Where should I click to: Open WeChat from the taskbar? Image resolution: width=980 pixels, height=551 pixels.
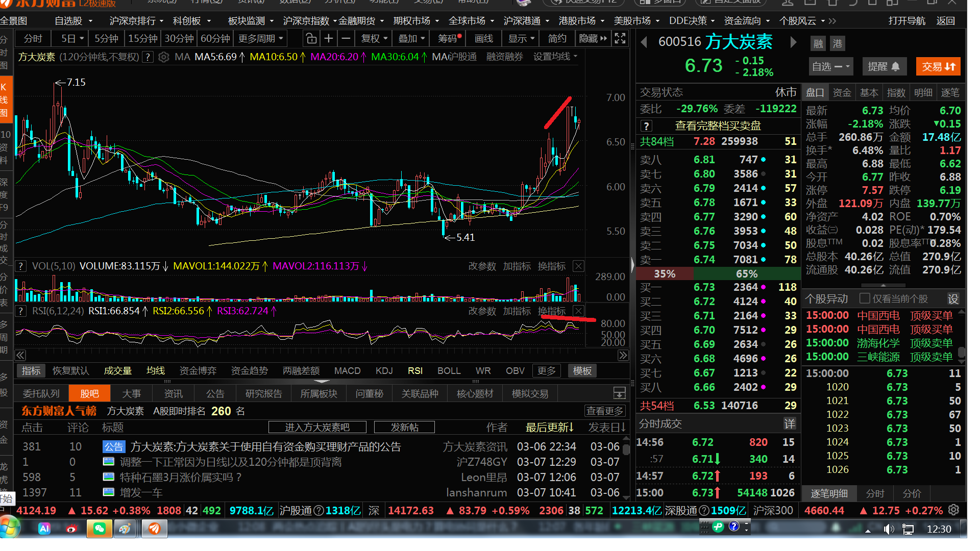pos(99,529)
